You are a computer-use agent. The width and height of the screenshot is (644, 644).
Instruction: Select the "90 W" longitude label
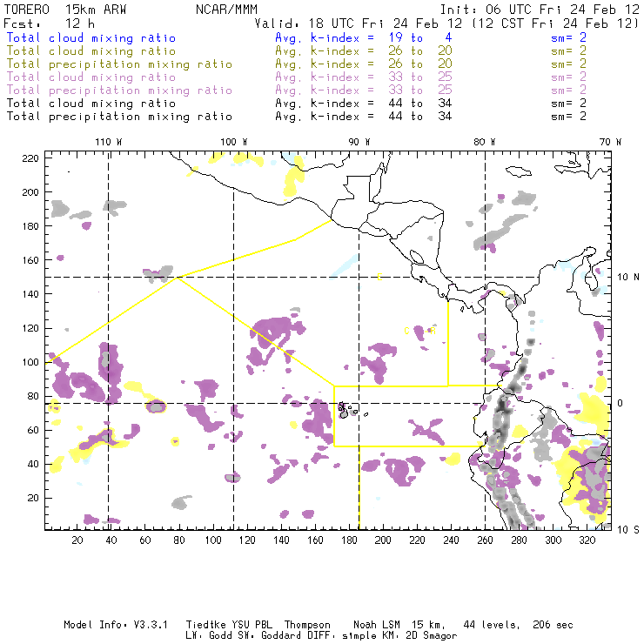(x=359, y=142)
